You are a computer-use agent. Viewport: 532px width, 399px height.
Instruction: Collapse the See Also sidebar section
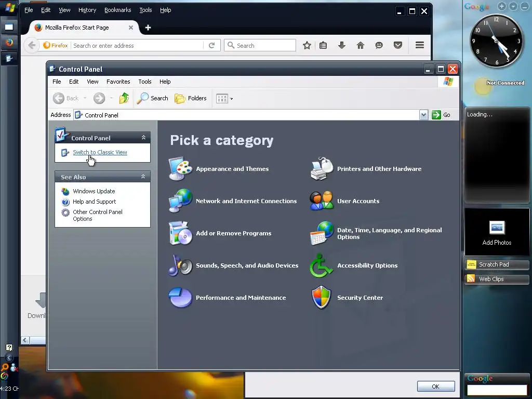coord(143,177)
